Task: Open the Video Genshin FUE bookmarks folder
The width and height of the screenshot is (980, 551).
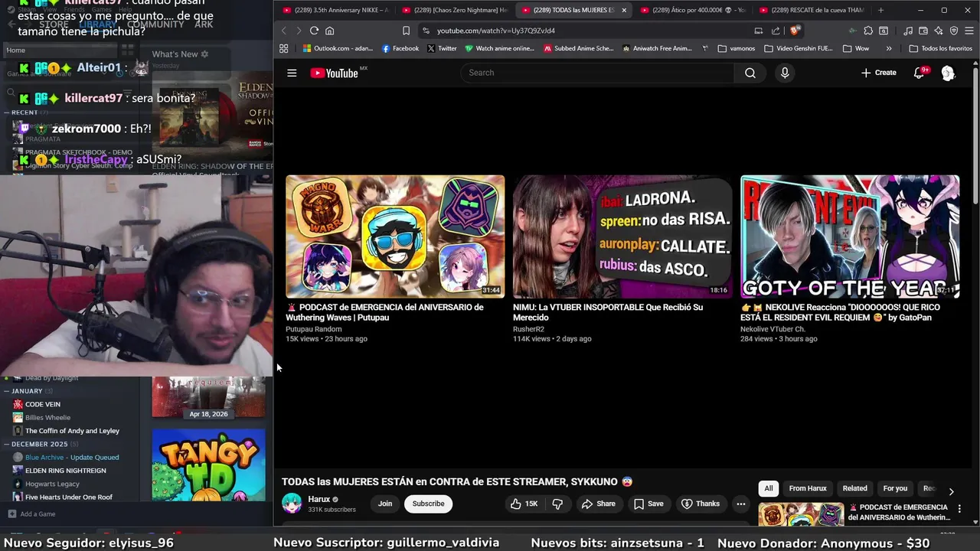Action: 798,48
